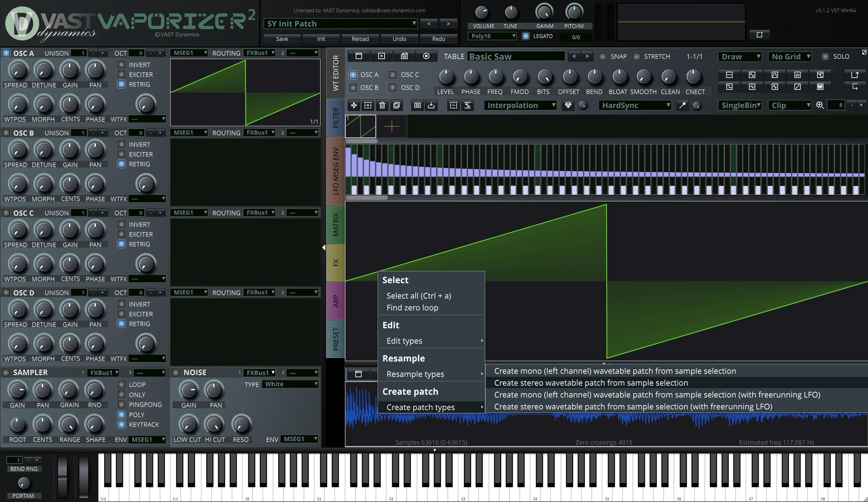Click the record circle icon beside TABLE
868x502 pixels.
tap(426, 56)
